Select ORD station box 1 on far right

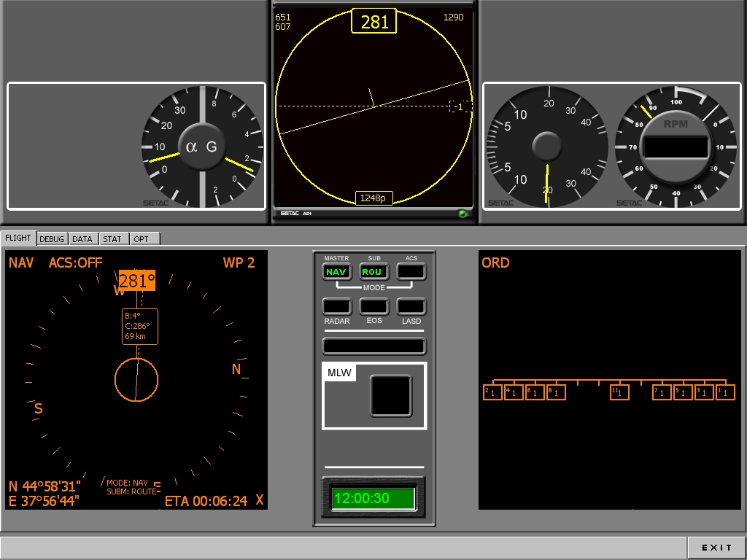coord(726,392)
